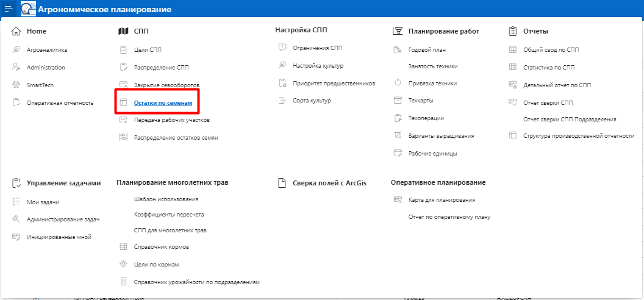644x300 pixels.
Task: Open Оперативная отчетность menu item
Action: pyautogui.click(x=60, y=103)
